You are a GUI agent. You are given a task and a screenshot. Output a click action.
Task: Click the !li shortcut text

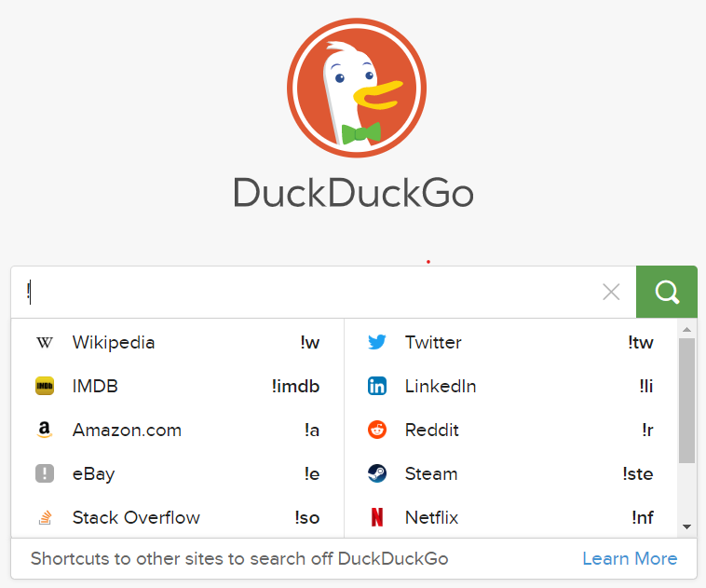click(646, 386)
